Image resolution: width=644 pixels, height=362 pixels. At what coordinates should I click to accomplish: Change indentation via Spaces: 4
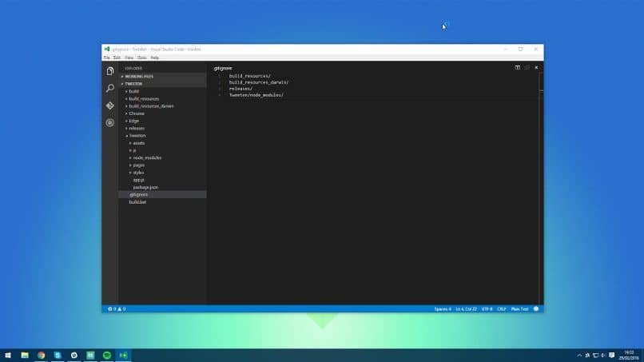click(443, 309)
